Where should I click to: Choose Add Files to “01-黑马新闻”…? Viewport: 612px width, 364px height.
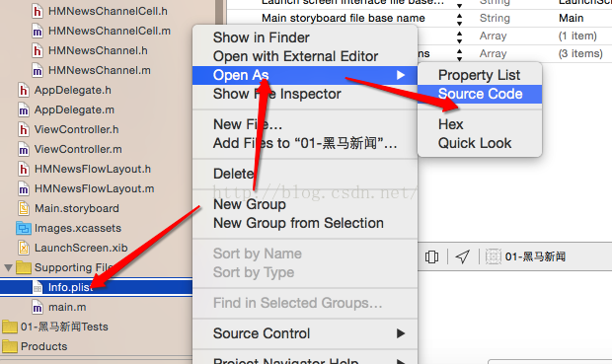305,143
